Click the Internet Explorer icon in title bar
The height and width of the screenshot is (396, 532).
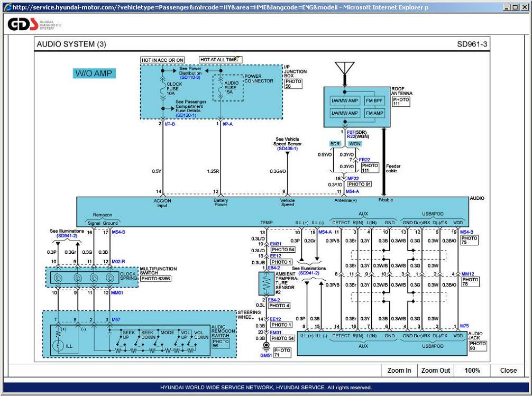7,7
